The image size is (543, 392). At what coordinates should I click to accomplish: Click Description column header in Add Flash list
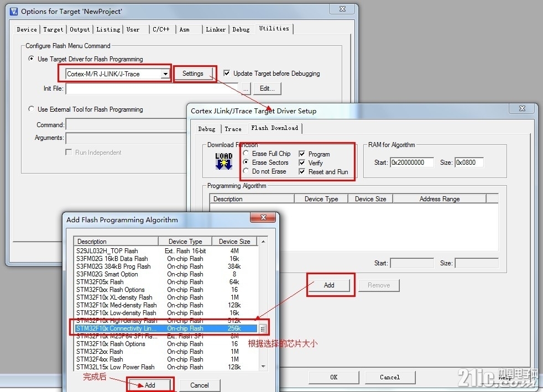tap(116, 242)
